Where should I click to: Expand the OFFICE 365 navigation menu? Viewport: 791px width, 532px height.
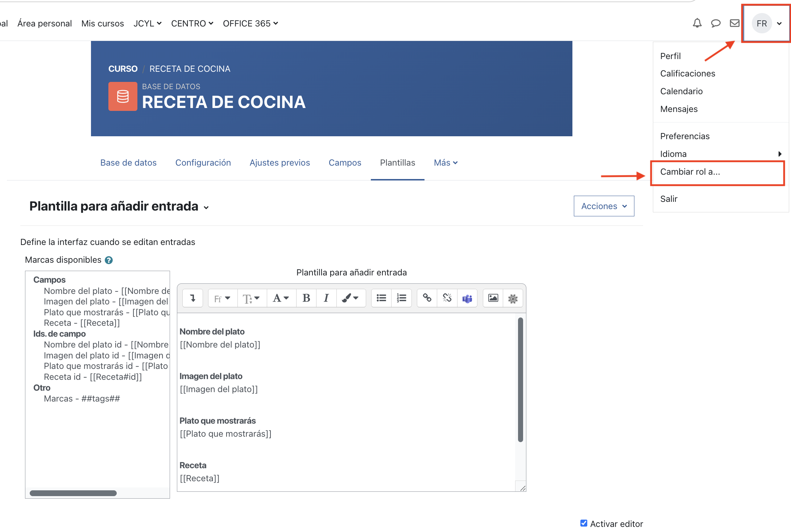(x=250, y=24)
